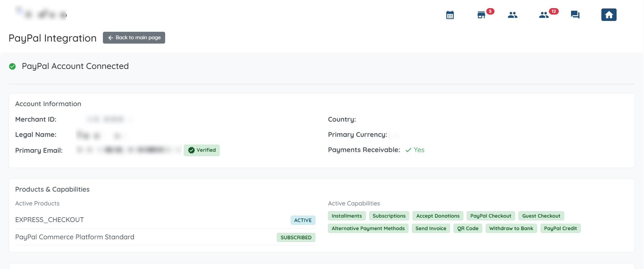Click the ACTIVE status badge
The image size is (644, 269).
coord(303,220)
